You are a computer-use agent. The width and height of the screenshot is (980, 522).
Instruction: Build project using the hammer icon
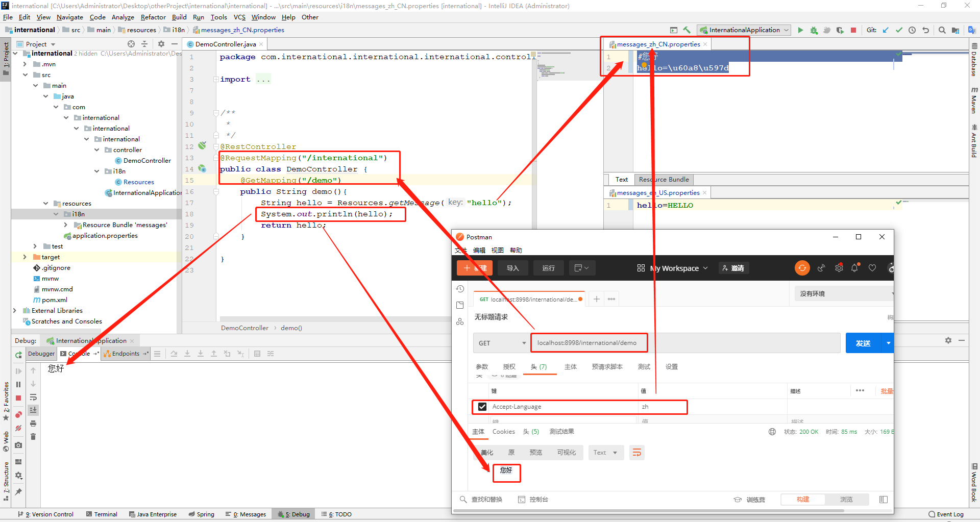pyautogui.click(x=687, y=30)
